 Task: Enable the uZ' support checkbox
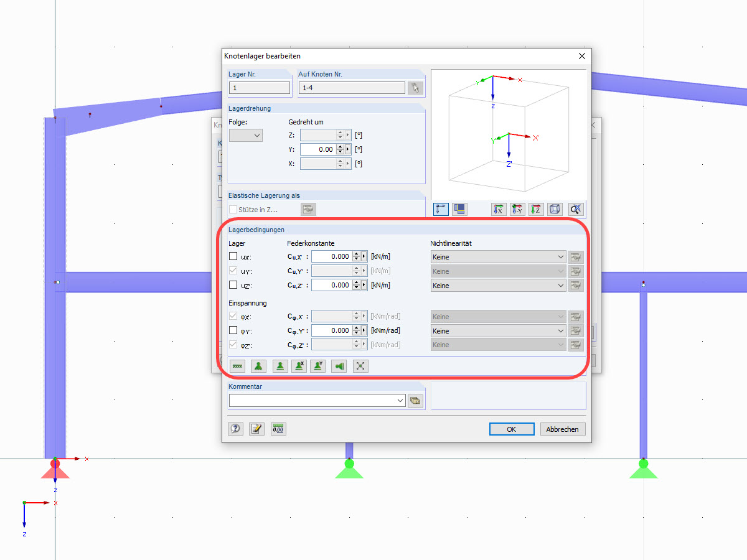(x=233, y=285)
